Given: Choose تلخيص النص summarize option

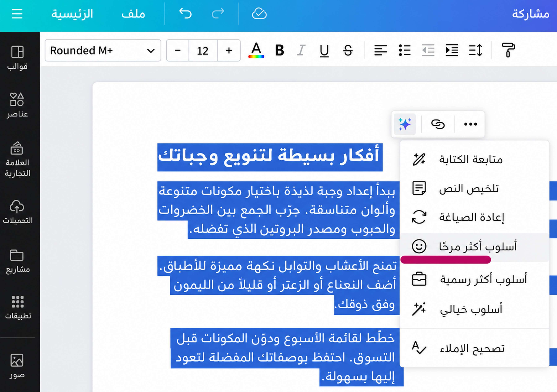Looking at the screenshot, I should click(x=474, y=188).
